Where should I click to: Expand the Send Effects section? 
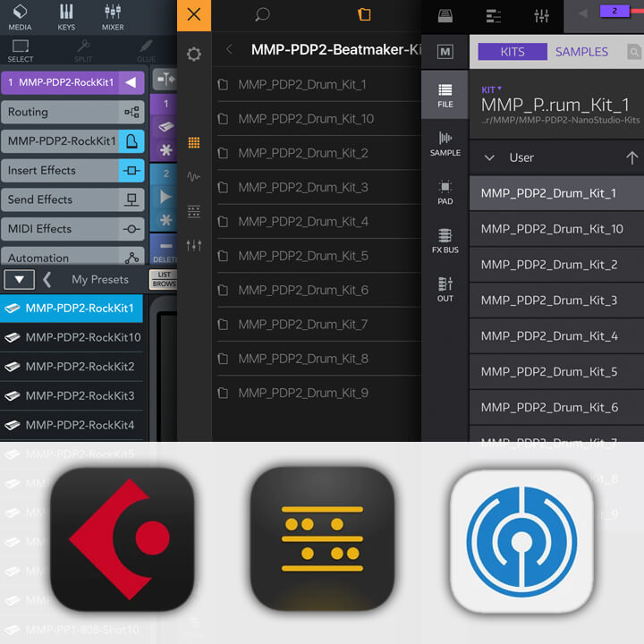click(x=72, y=199)
